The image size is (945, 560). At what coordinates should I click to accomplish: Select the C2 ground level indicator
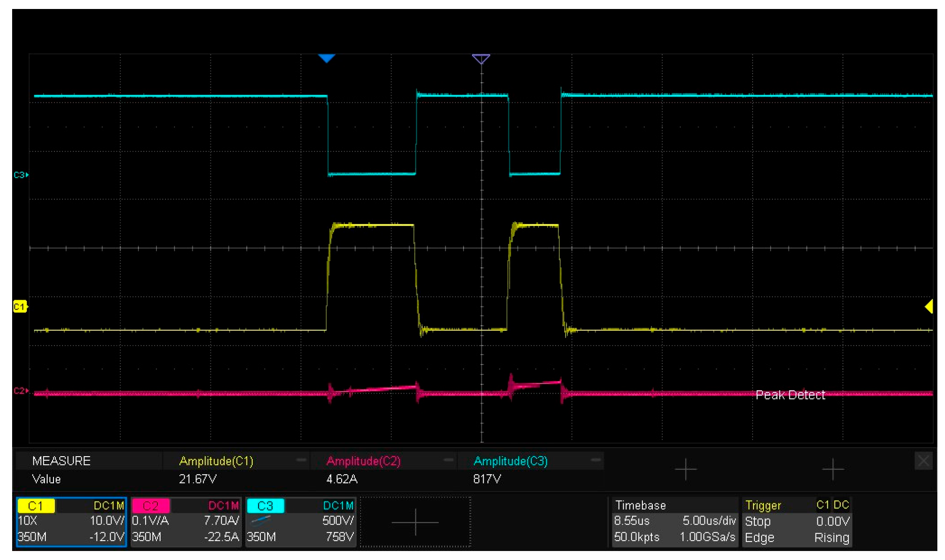(20, 391)
